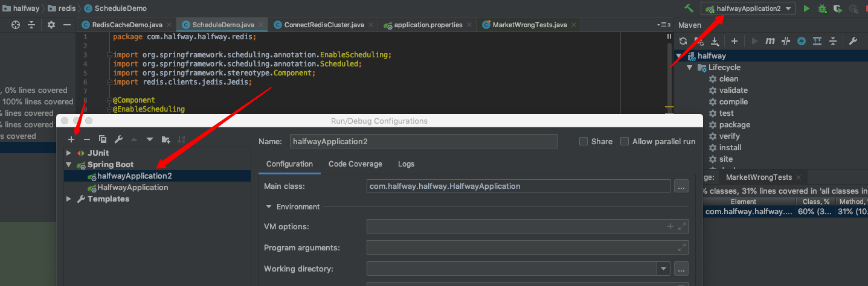Collapse the Environment section

(269, 206)
